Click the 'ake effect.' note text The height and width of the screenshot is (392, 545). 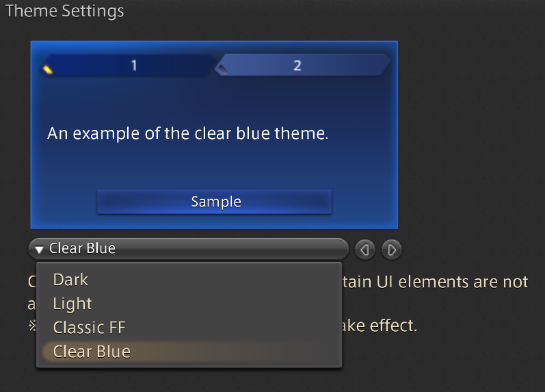pos(380,326)
